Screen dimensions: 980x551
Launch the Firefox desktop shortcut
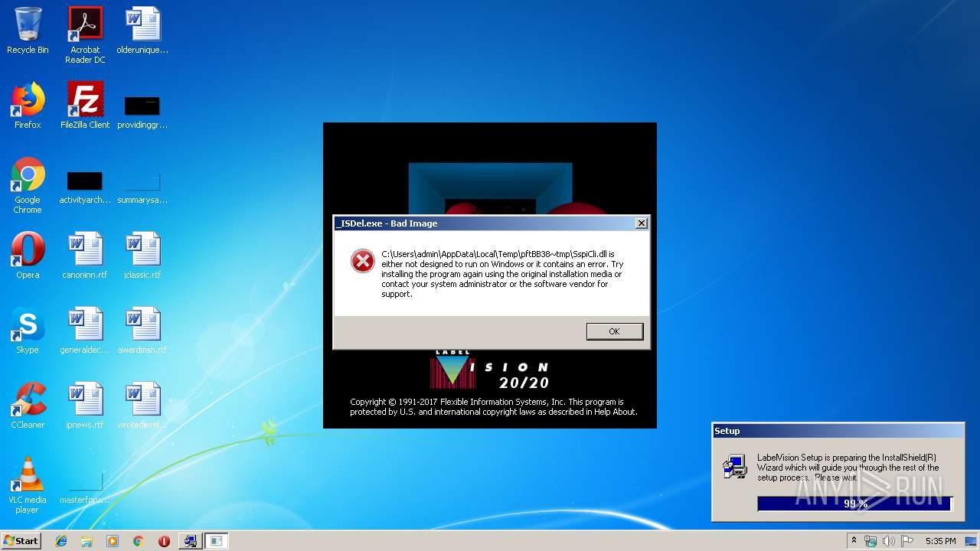28,106
